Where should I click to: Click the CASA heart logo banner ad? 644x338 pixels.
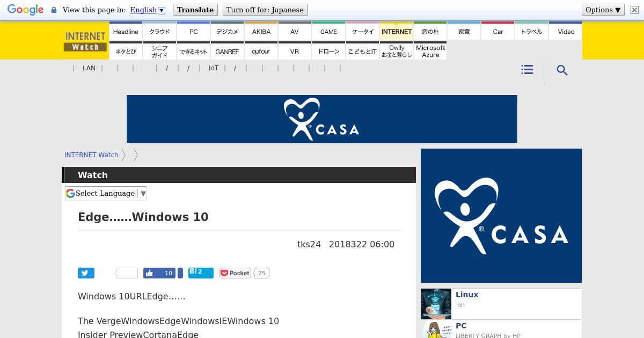[322, 119]
